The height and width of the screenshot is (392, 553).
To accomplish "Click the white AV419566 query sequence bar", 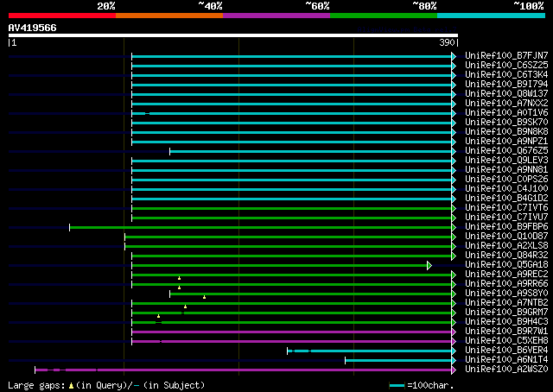I will 233,35.
